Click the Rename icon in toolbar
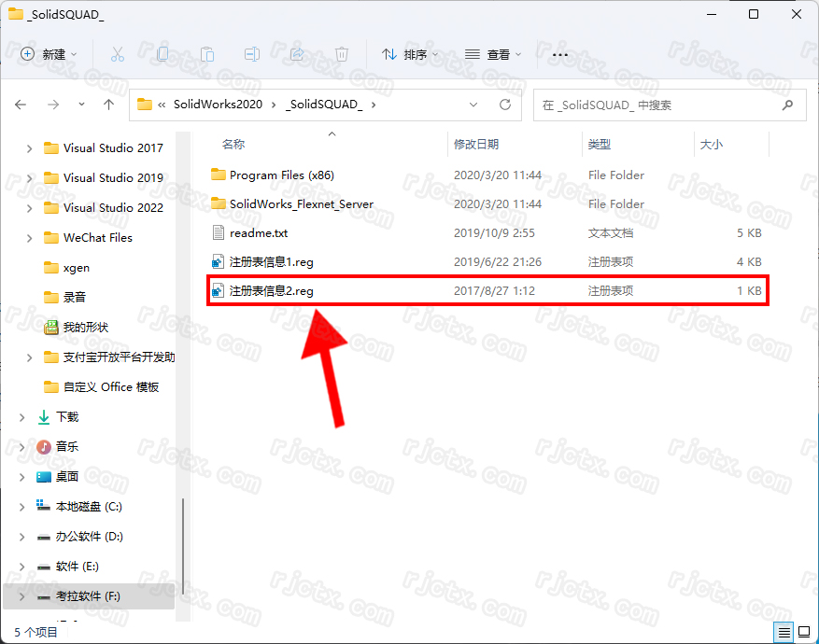Viewport: 819px width, 644px height. click(252, 55)
